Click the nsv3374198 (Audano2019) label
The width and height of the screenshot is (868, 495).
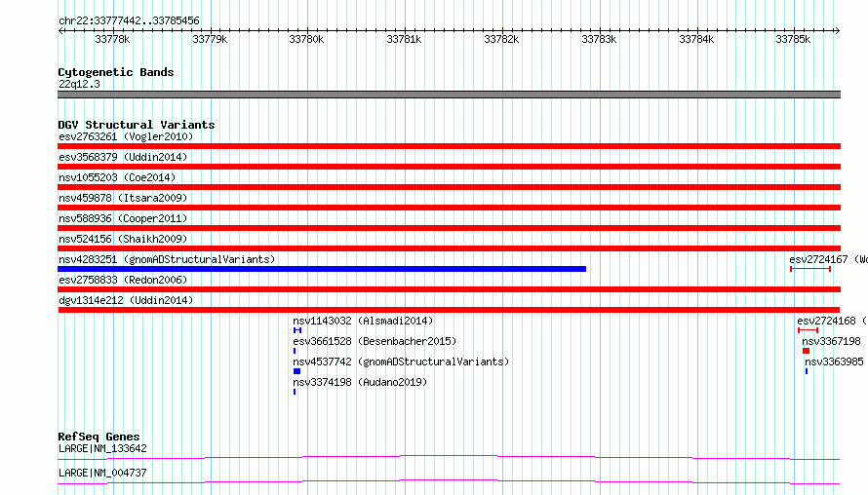pos(360,382)
